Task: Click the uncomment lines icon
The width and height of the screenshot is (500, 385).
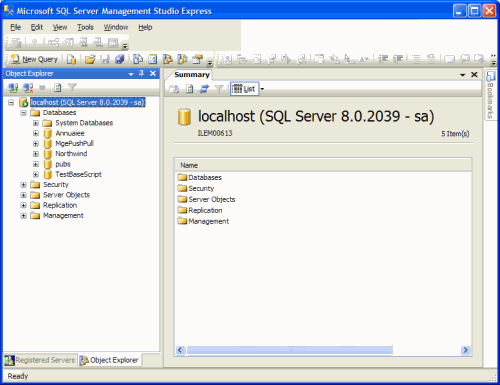Action: coord(431,59)
